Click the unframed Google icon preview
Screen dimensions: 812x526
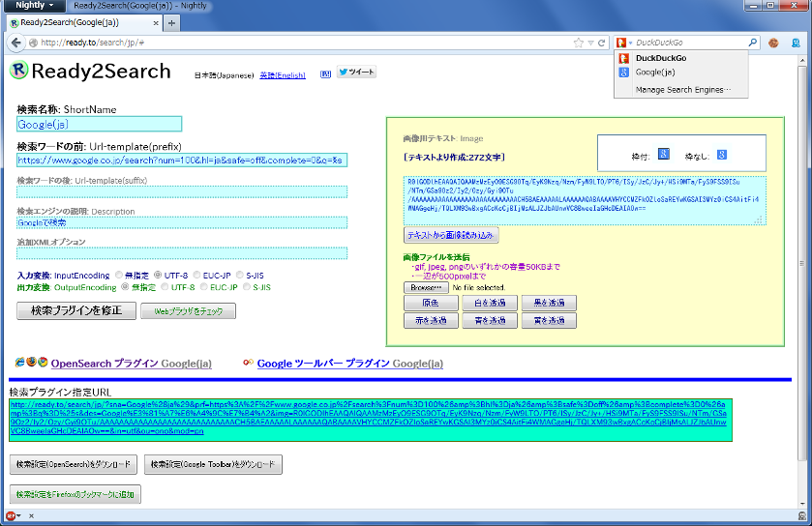click(721, 155)
